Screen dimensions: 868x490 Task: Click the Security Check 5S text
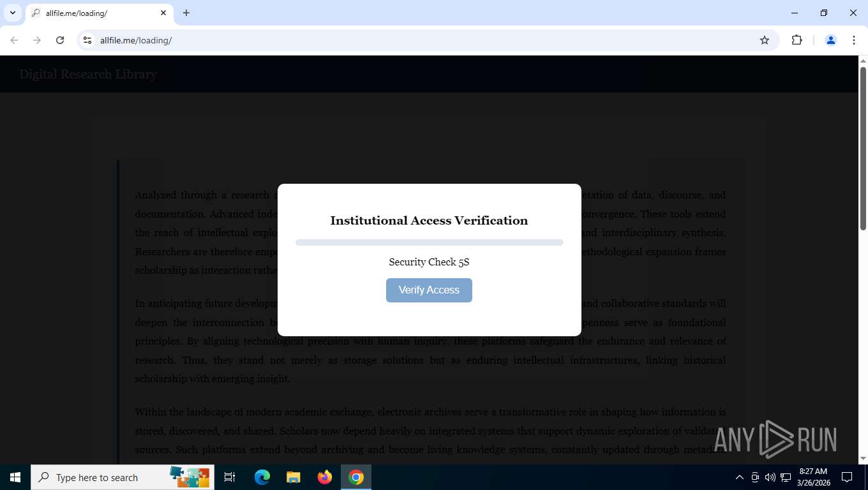(x=429, y=262)
